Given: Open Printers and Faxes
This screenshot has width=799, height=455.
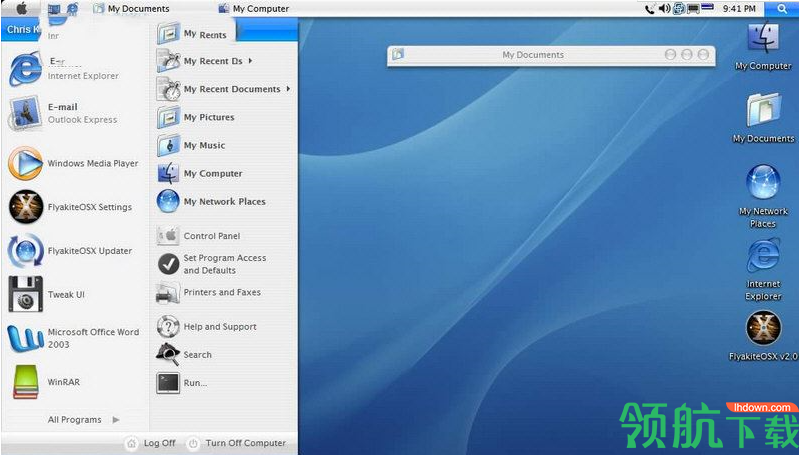Looking at the screenshot, I should point(208,292).
